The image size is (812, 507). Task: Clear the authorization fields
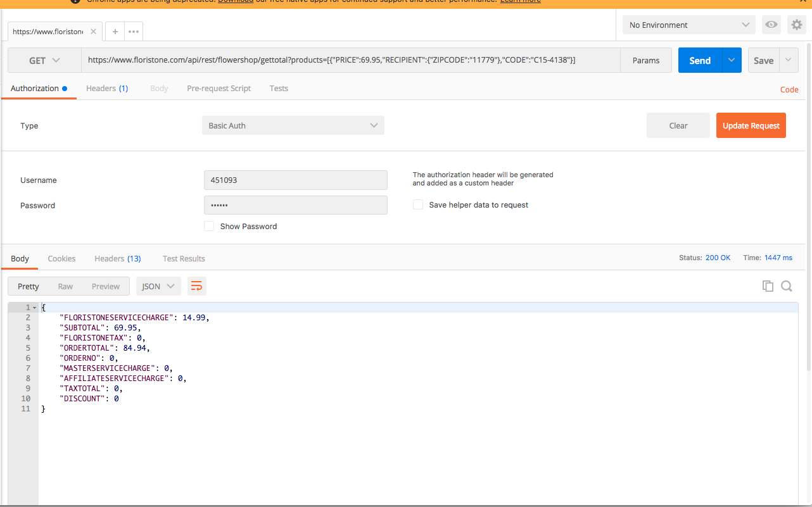(x=678, y=125)
